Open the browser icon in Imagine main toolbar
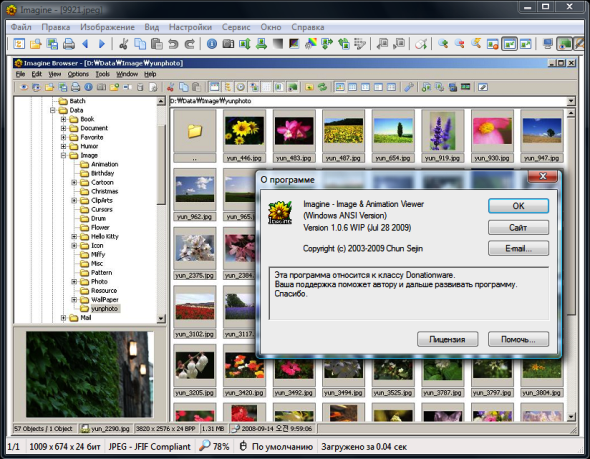The height and width of the screenshot is (459, 590). click(19, 44)
